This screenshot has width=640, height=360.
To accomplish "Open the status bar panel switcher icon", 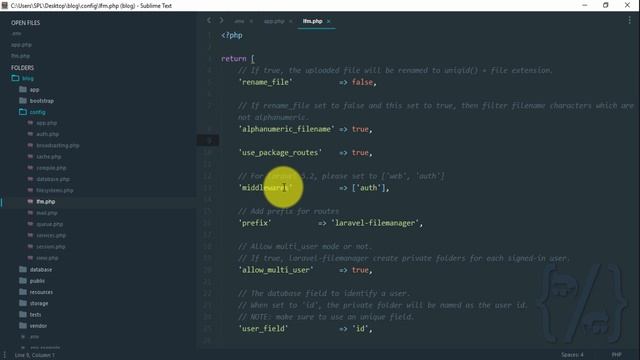I will pos(4,355).
